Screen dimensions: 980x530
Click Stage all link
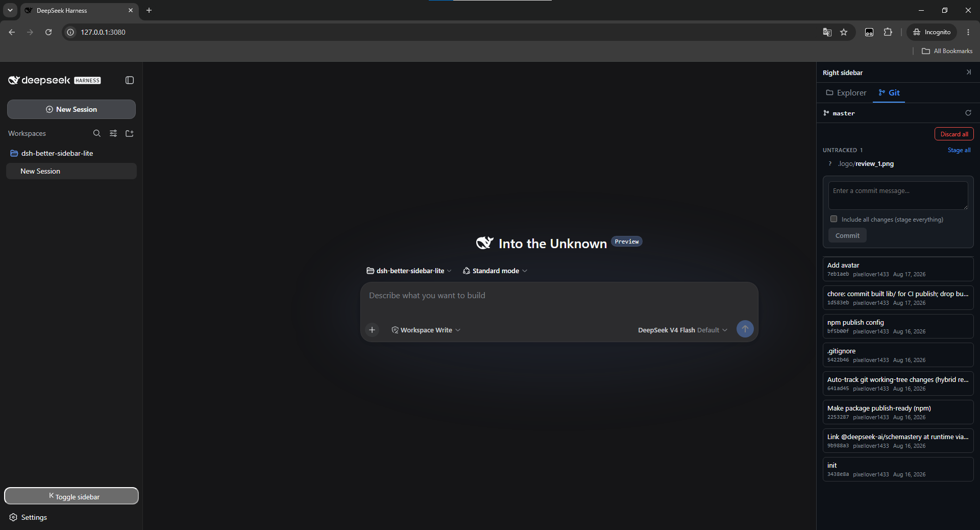click(x=959, y=150)
